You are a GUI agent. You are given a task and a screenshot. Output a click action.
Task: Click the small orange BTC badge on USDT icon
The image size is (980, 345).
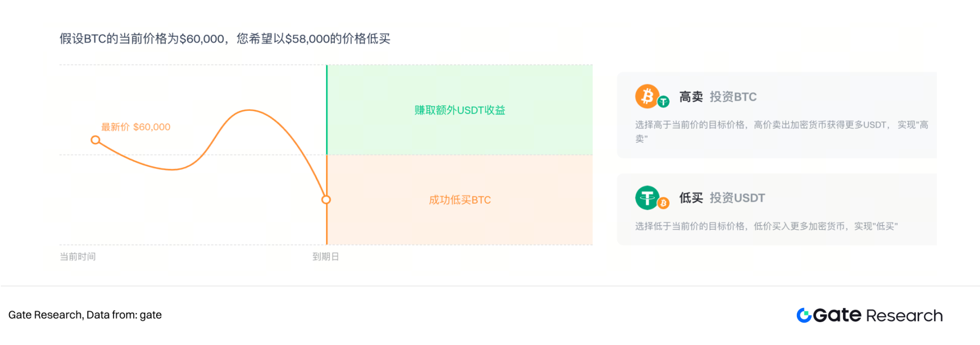click(x=663, y=203)
